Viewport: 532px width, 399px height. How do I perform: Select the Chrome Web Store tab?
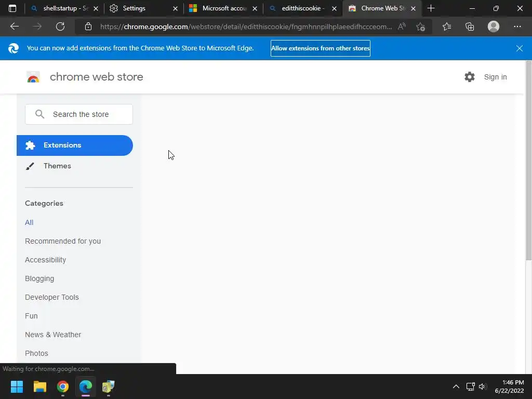pyautogui.click(x=383, y=8)
